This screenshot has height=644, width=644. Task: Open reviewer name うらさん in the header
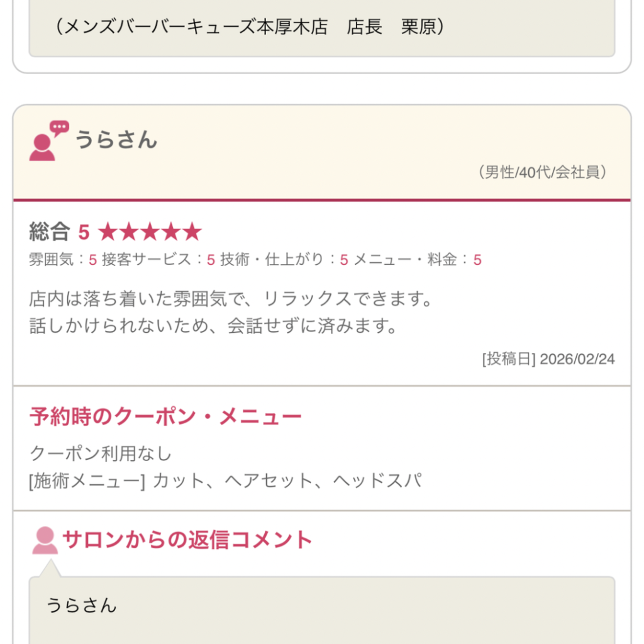(x=116, y=140)
